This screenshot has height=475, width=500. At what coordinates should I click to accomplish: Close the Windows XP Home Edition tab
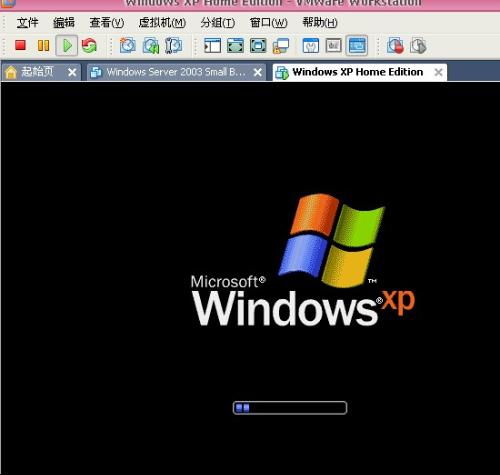tap(438, 72)
